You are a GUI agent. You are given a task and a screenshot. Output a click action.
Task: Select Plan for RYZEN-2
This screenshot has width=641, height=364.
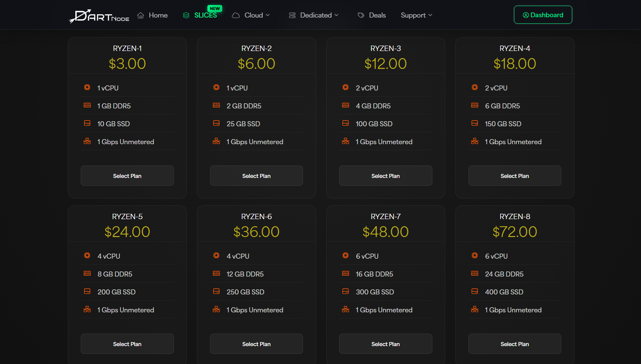coord(256,176)
